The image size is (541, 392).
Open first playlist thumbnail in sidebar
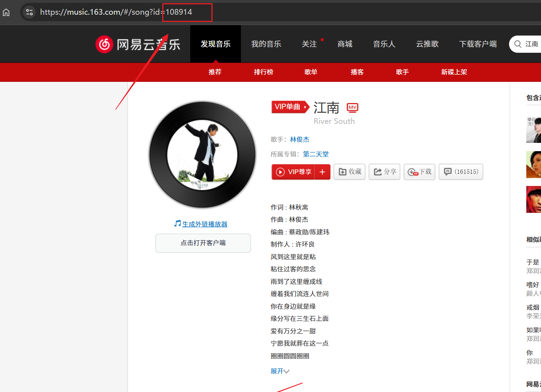[x=533, y=130]
